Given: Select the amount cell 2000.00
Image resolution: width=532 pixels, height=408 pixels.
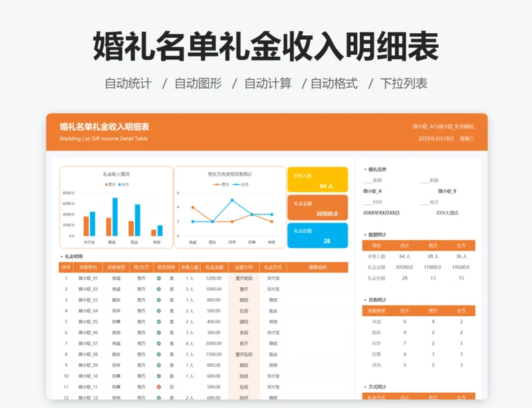Looking at the screenshot, I should pyautogui.click(x=213, y=343).
